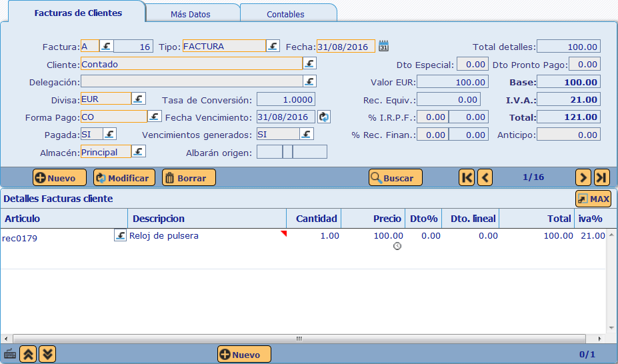Image resolution: width=618 pixels, height=364 pixels.
Task: Click the double down arrow button
Action: click(47, 354)
